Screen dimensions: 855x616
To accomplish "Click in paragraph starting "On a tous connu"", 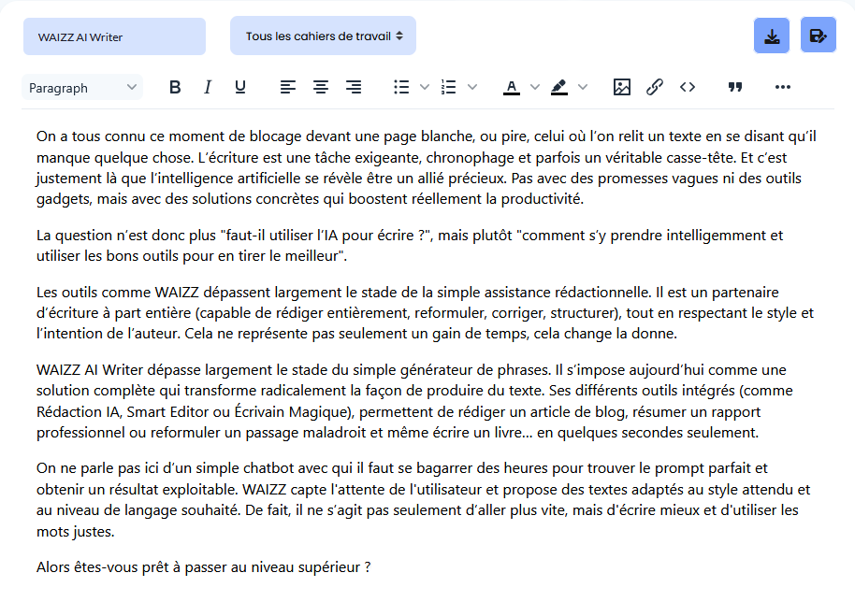I will pyautogui.click(x=427, y=167).
